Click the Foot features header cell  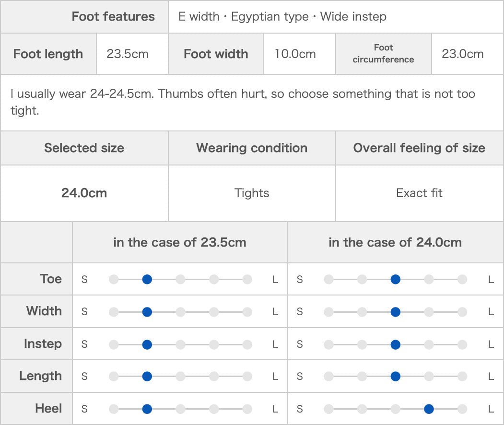tap(113, 17)
